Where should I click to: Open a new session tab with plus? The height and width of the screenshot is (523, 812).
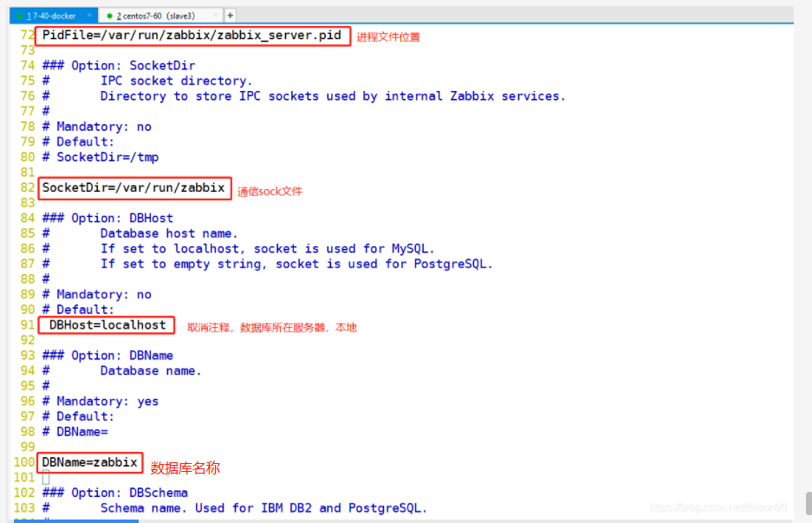point(231,16)
